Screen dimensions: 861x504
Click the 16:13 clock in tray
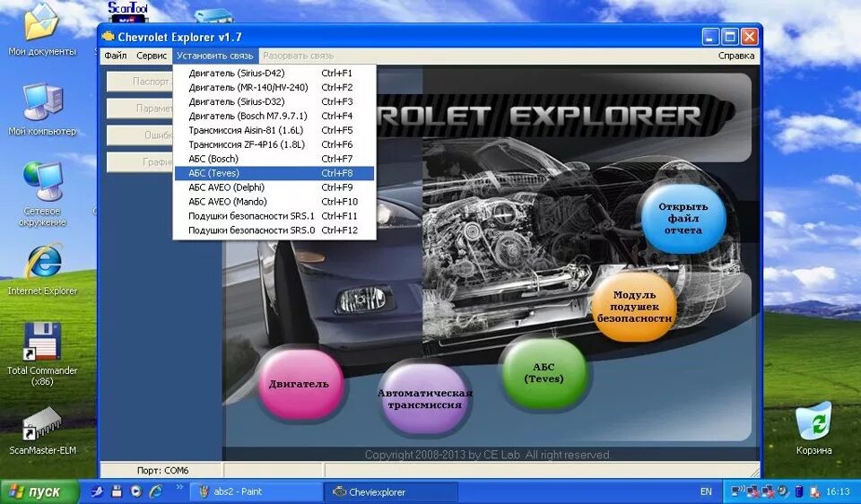[x=838, y=491]
